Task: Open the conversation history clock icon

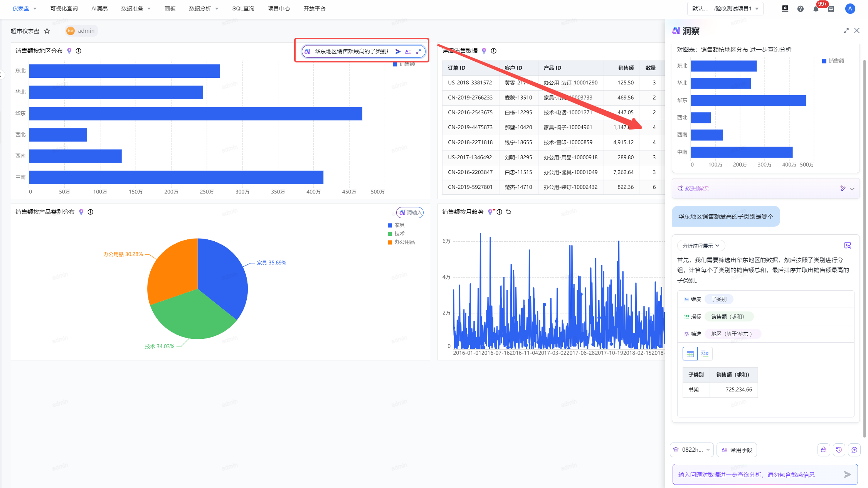Action: point(839,450)
